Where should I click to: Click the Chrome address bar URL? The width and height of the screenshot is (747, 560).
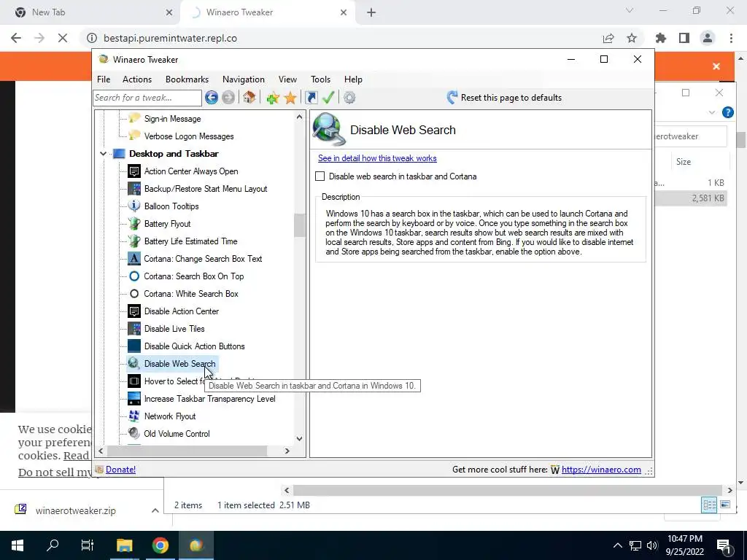point(170,38)
